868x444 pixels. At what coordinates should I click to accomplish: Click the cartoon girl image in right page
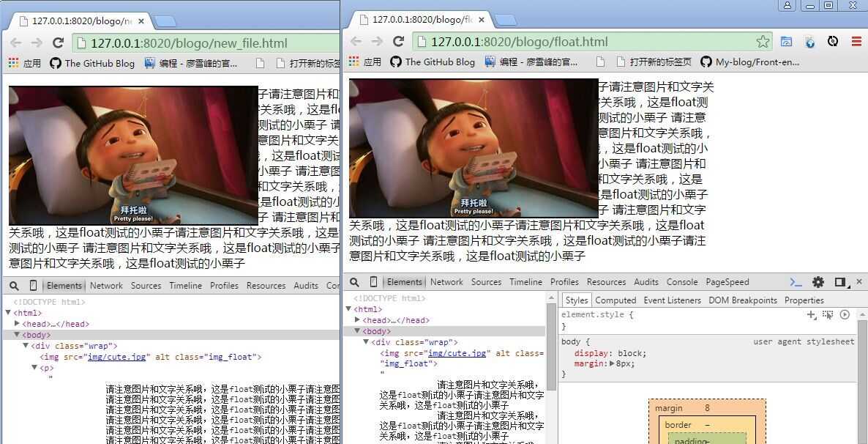(x=474, y=148)
